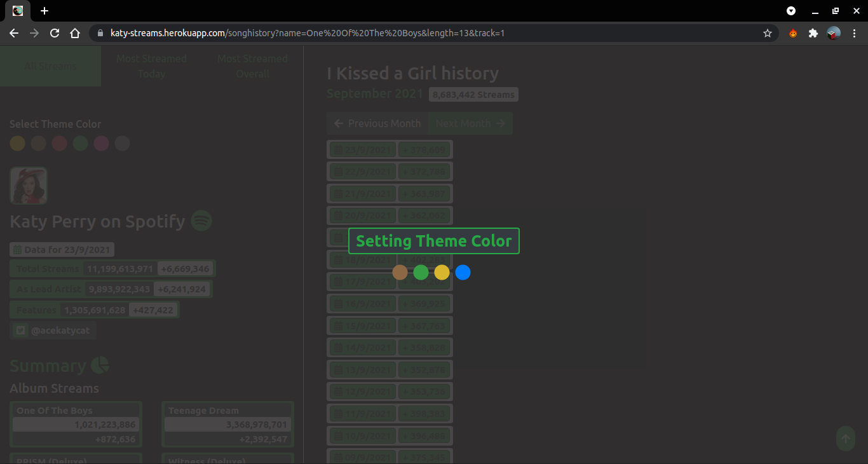Choose the yellow theme color
Viewport: 868px width, 464px height.
[18, 143]
